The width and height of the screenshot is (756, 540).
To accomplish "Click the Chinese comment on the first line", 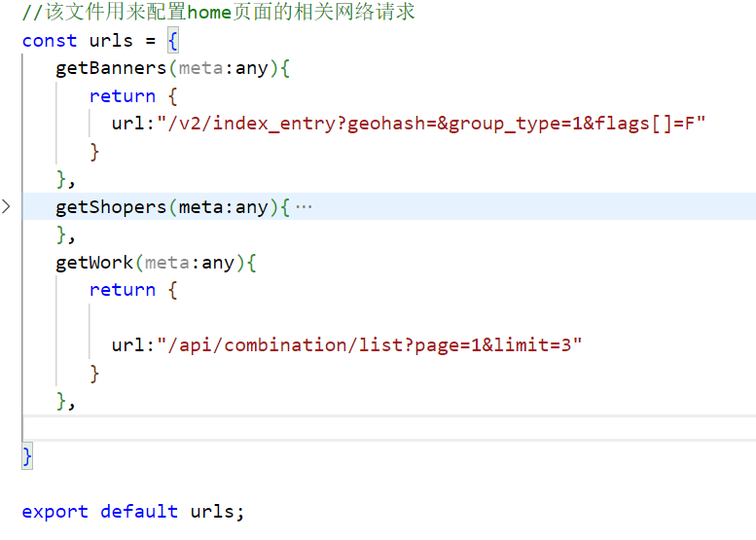I will (219, 13).
